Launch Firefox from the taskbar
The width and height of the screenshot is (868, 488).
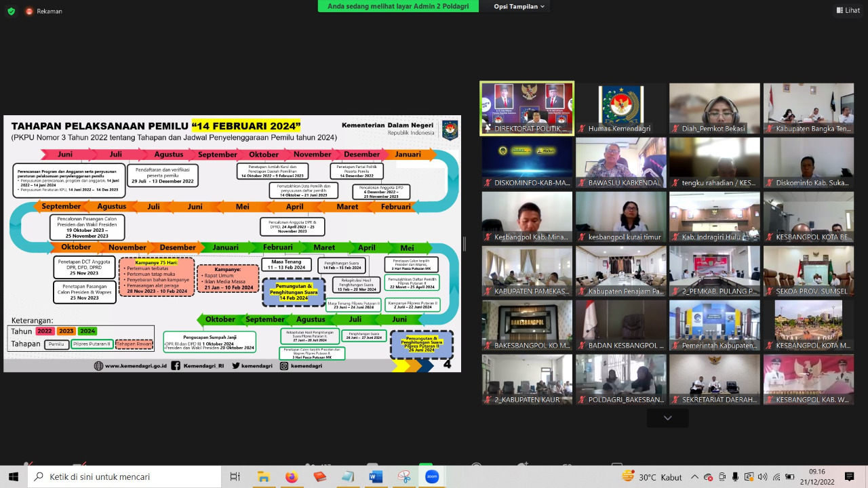click(x=292, y=477)
